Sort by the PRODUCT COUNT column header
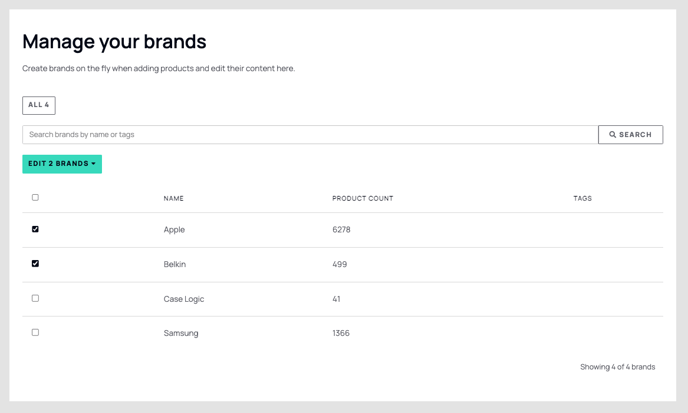688x413 pixels. tap(362, 198)
